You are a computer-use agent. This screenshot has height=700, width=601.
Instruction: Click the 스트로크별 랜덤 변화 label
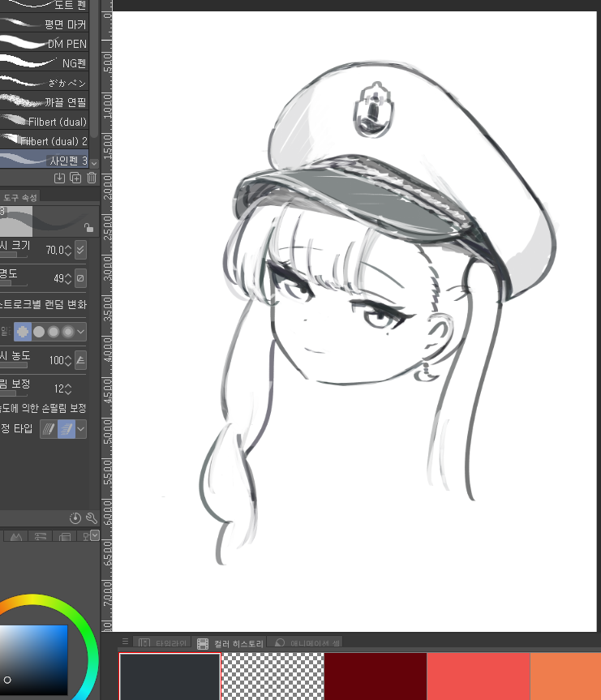click(x=43, y=304)
